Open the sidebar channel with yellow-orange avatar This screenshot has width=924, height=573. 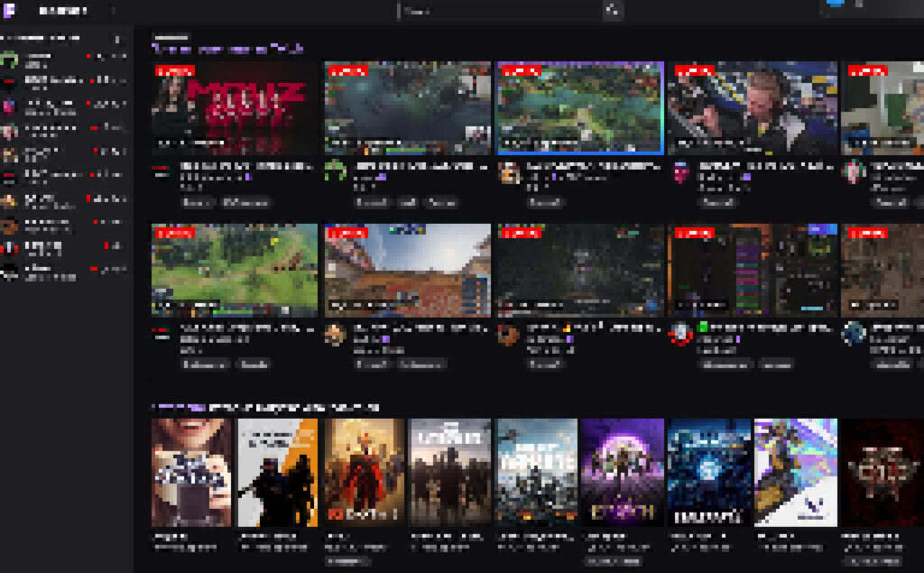point(9,201)
